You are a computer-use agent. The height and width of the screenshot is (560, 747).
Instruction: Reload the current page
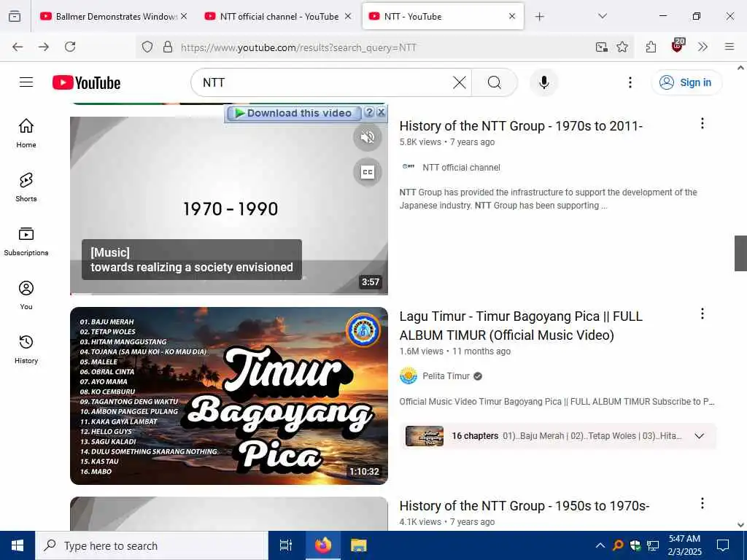click(70, 47)
